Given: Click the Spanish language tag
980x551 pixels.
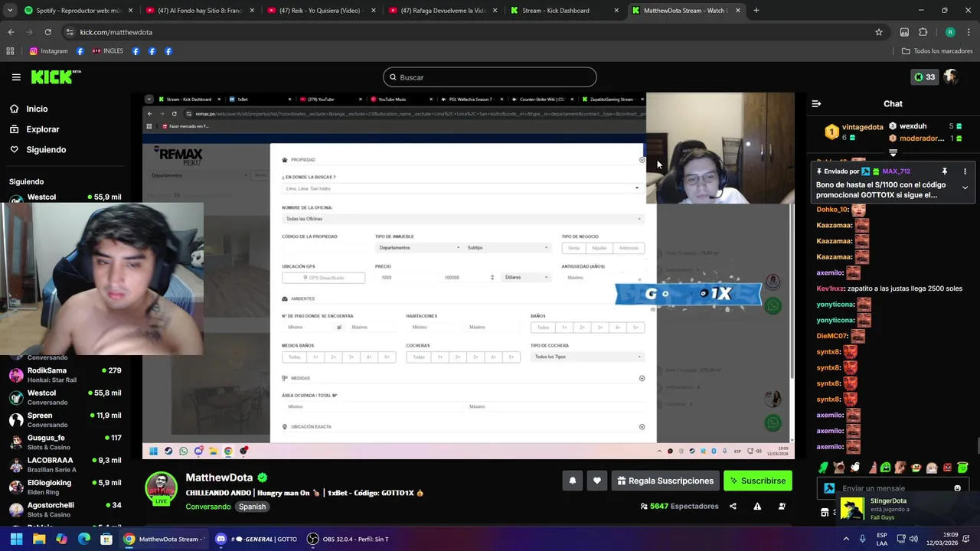Looking at the screenshot, I should [252, 507].
